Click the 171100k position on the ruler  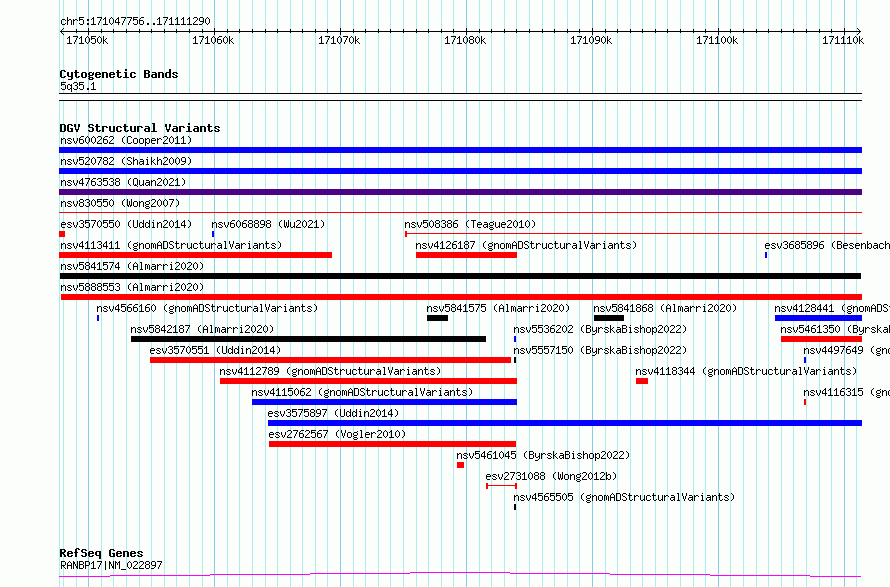click(718, 40)
